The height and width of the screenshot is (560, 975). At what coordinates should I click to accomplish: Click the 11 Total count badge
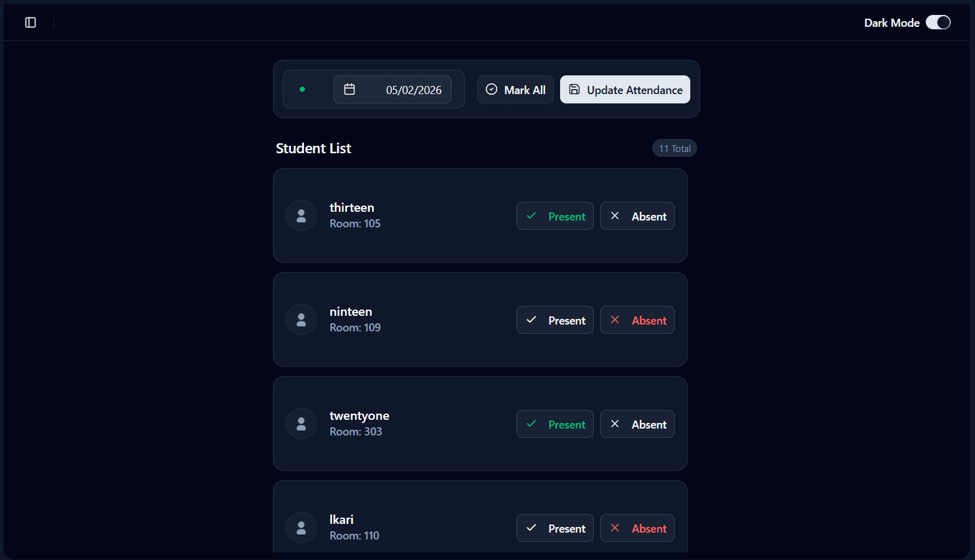pyautogui.click(x=674, y=148)
